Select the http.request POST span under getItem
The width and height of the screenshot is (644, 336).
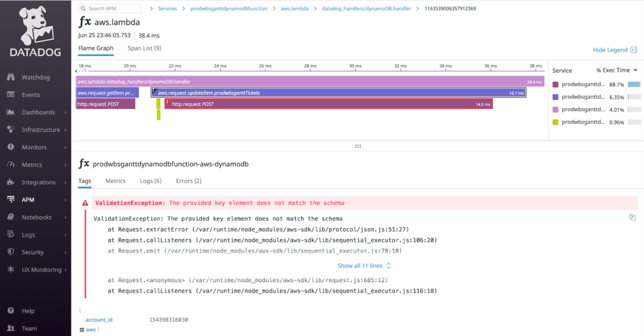(x=106, y=104)
